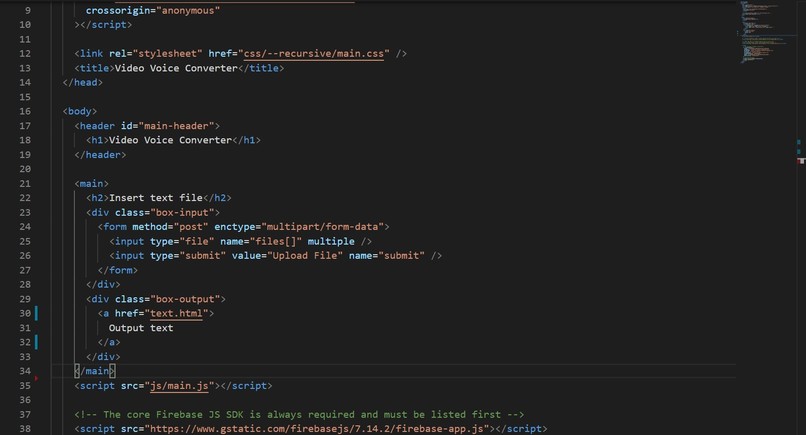
Task: Click Video Voice Converter inside the h1 tag
Action: (170, 140)
